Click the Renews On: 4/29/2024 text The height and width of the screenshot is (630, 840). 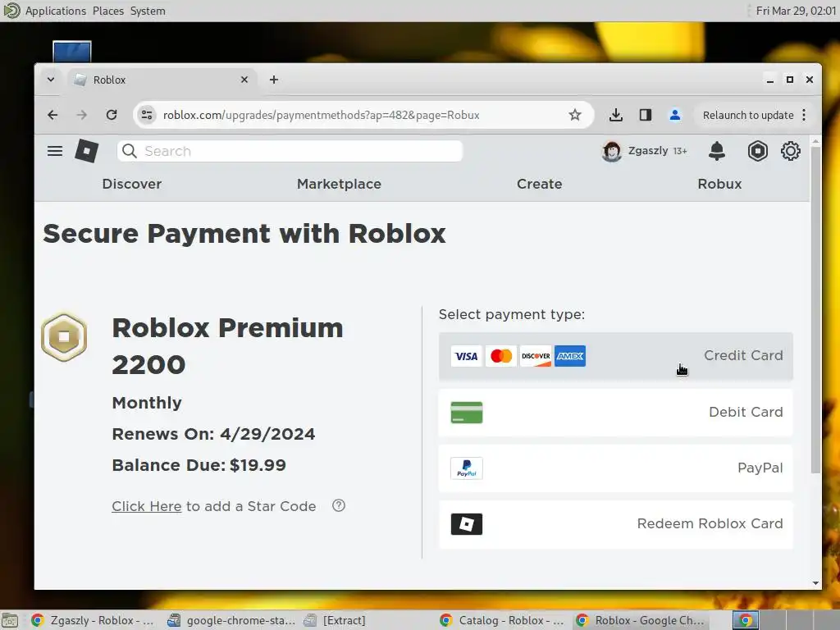[x=213, y=434]
